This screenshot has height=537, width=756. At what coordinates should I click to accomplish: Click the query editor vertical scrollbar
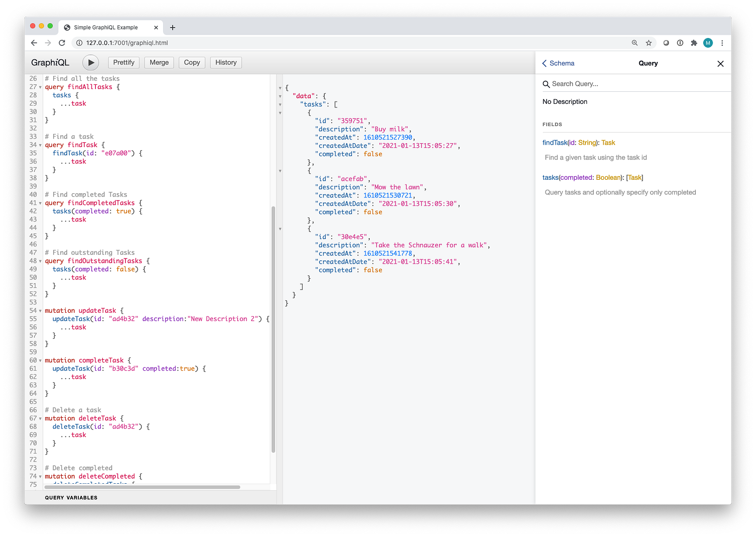click(x=273, y=329)
